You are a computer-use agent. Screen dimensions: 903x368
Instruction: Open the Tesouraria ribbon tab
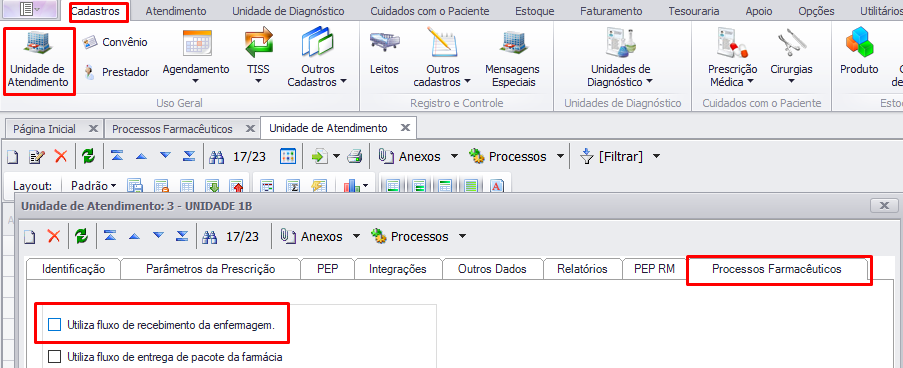[694, 11]
